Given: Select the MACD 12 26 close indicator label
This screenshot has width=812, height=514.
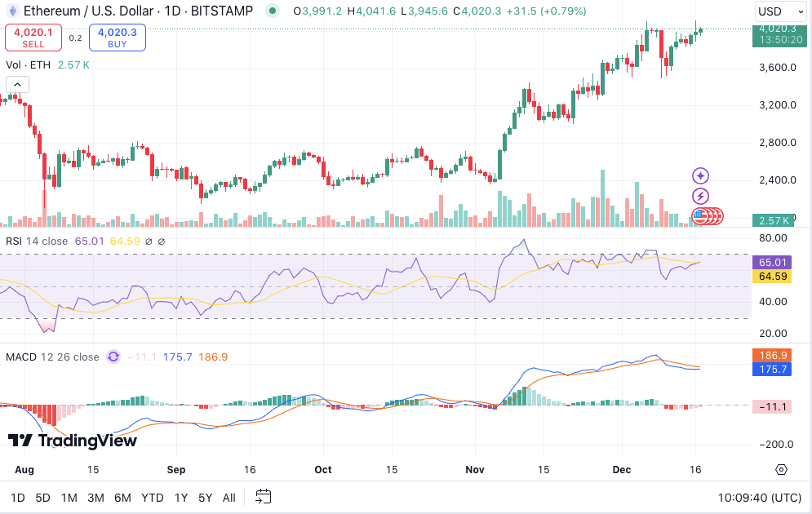Looking at the screenshot, I should (52, 357).
